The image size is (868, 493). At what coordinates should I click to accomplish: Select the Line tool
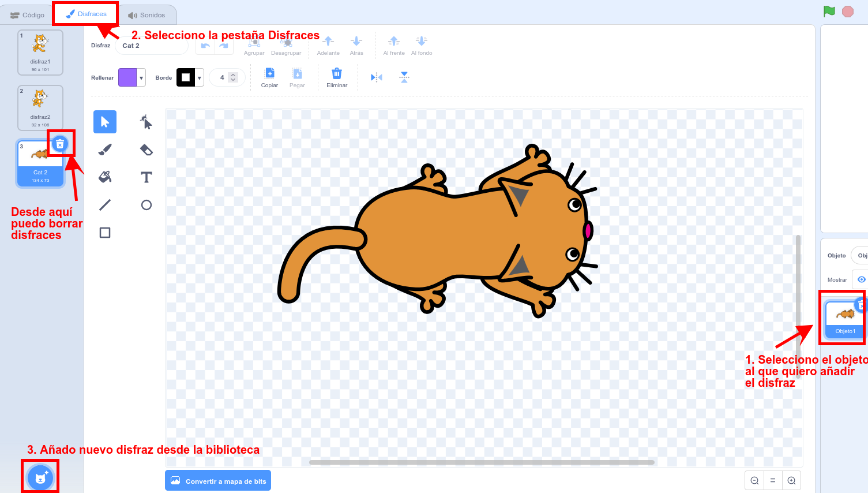[105, 205]
